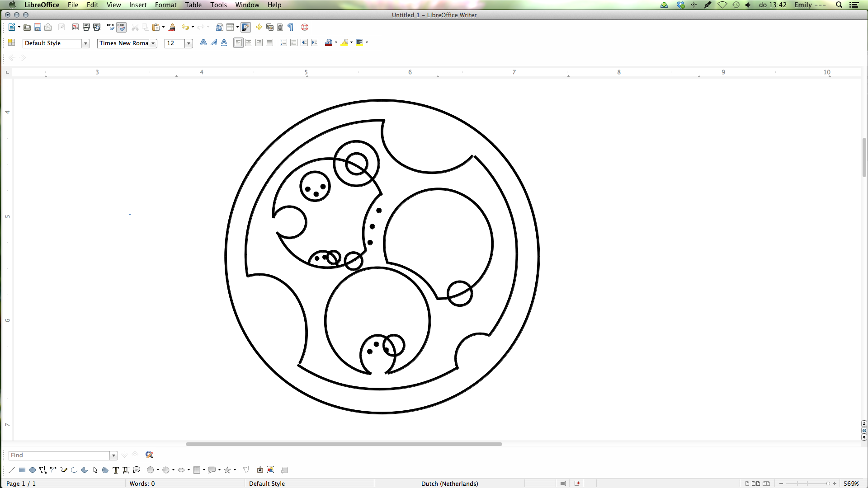Screen dimensions: 868x488
Task: Adjust the zoom slider in status bar
Action: [808, 483]
